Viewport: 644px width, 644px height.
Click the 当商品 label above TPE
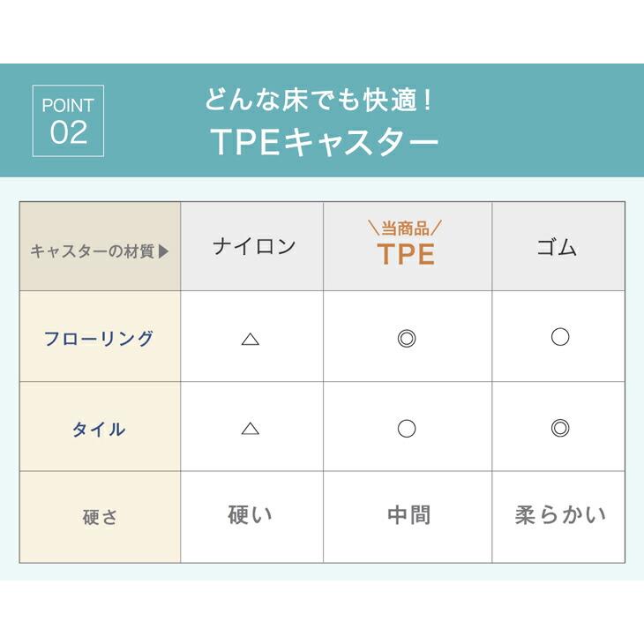click(406, 228)
